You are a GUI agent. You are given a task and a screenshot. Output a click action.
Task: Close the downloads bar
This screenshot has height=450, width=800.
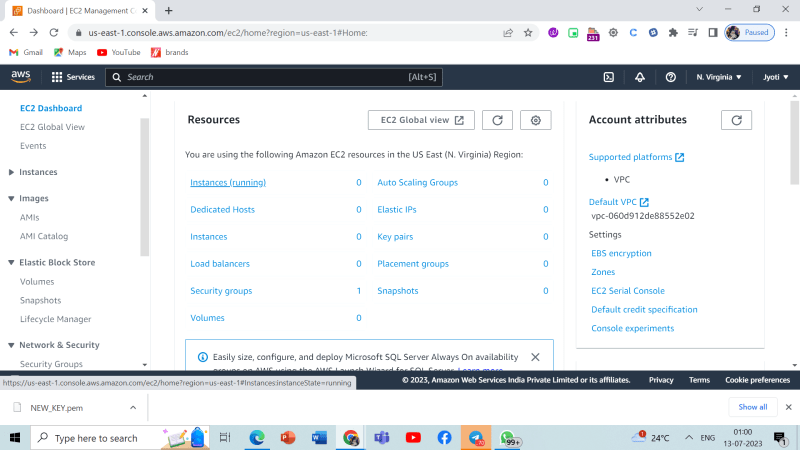[x=788, y=407]
